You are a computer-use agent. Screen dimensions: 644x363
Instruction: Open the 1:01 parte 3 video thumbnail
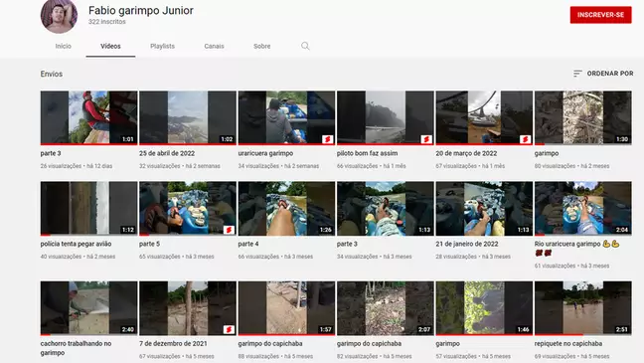coord(88,117)
